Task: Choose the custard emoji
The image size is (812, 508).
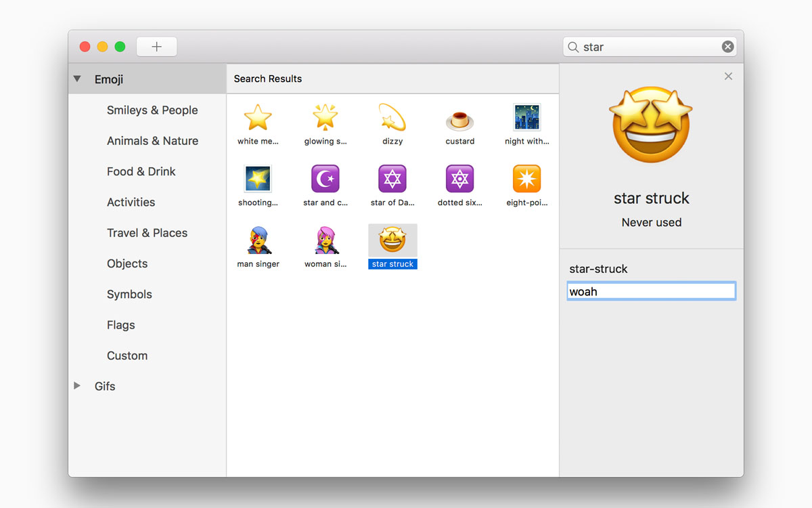Action: (460, 121)
